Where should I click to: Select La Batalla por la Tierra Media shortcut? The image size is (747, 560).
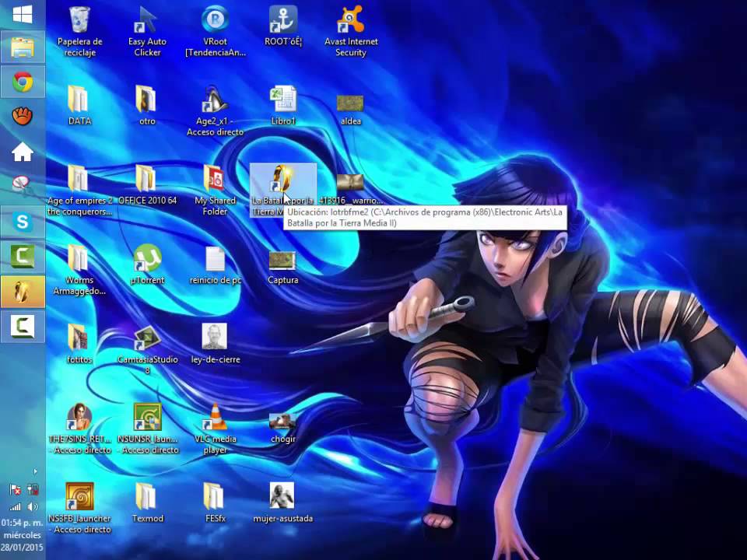pyautogui.click(x=283, y=191)
